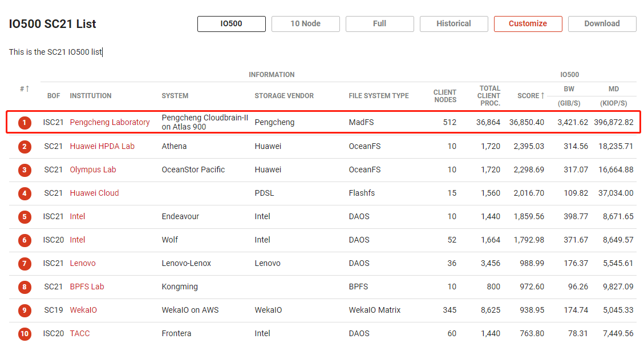Open the Pengcheng Laboratory institution link
644x343 pixels.
tap(110, 122)
